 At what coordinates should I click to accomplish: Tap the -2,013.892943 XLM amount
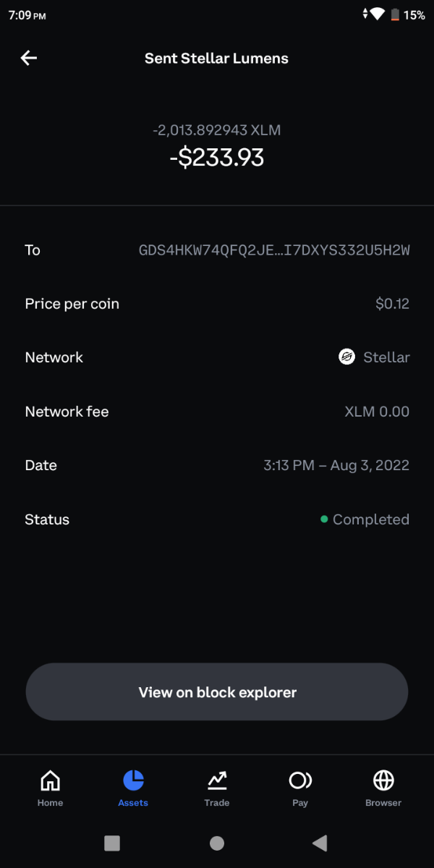click(x=217, y=131)
